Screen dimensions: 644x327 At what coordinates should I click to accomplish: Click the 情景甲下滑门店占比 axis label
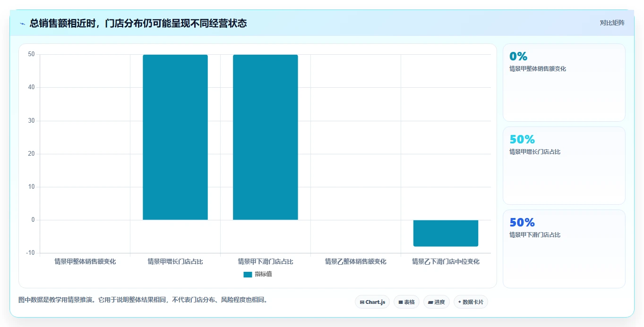[x=266, y=261]
